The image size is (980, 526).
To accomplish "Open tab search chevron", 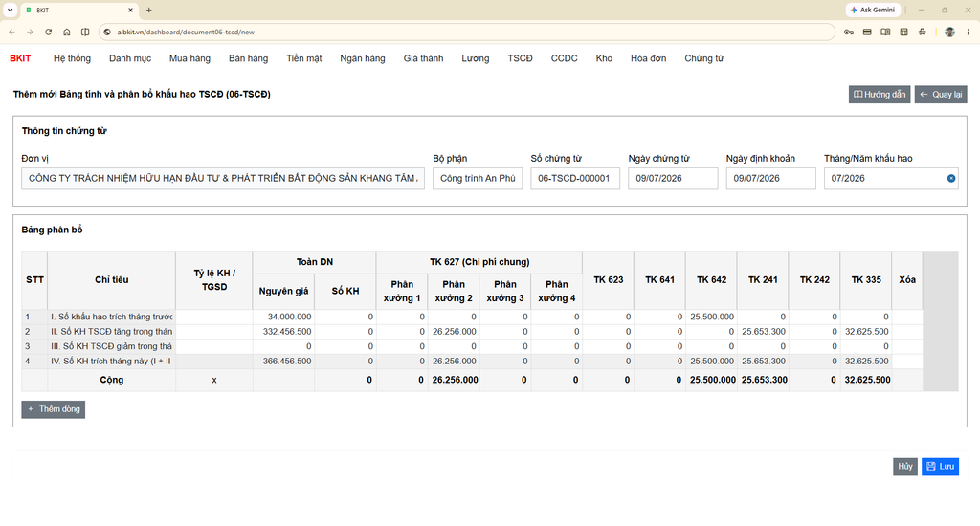I will 10,10.
